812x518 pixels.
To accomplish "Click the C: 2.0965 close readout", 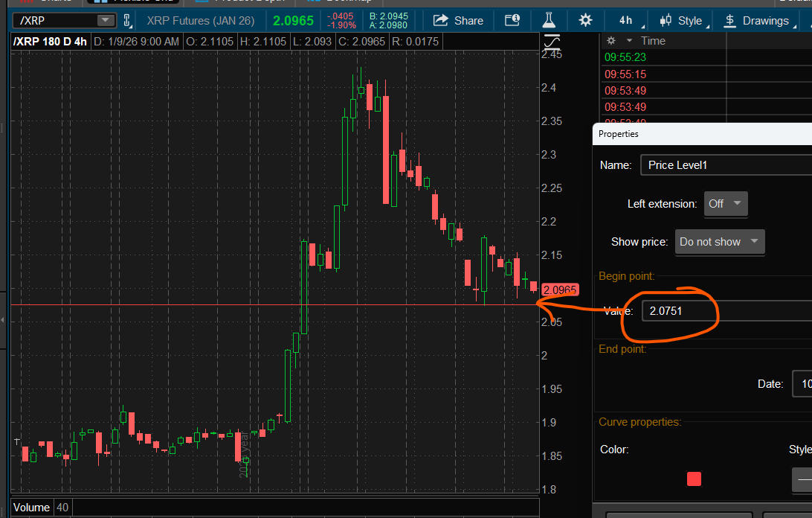I will (x=361, y=42).
